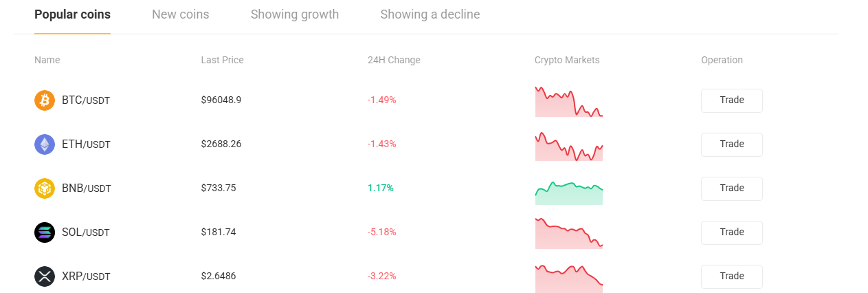
Task: Click the Solana coin icon
Action: coord(45,232)
